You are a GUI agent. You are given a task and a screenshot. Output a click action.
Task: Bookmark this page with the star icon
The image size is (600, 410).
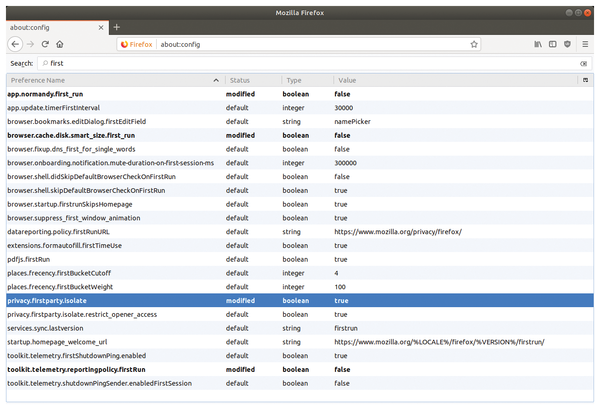tap(474, 44)
